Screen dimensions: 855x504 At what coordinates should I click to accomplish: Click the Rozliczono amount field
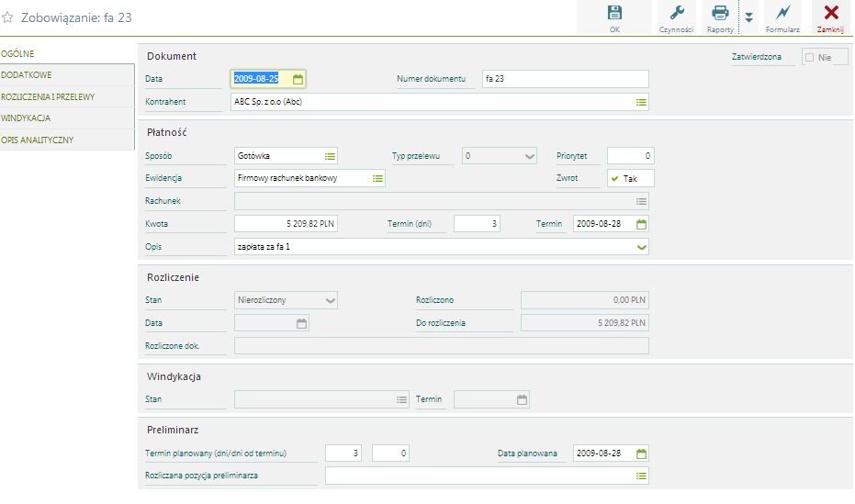(x=584, y=300)
